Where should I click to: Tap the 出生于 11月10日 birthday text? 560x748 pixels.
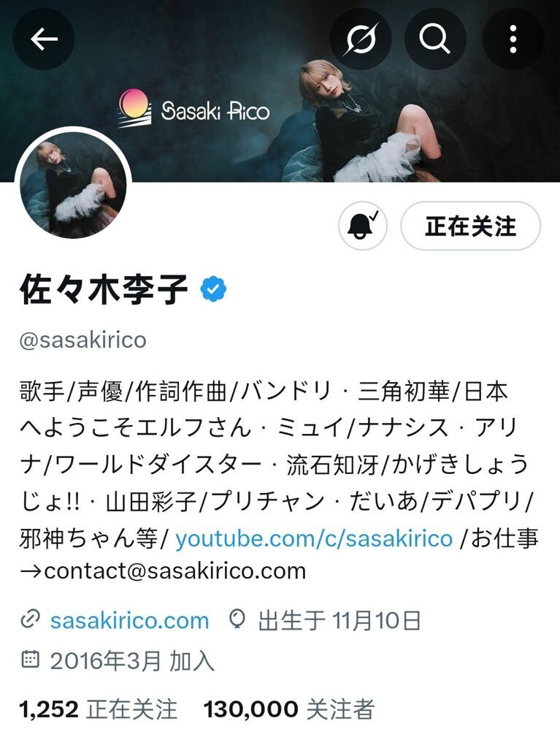pyautogui.click(x=340, y=621)
